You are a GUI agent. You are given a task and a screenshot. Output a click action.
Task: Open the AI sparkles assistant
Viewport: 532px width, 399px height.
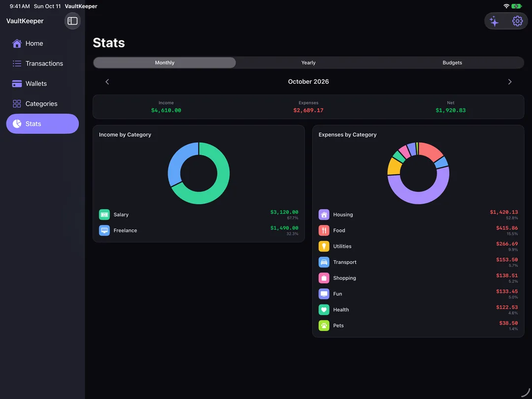pyautogui.click(x=494, y=21)
